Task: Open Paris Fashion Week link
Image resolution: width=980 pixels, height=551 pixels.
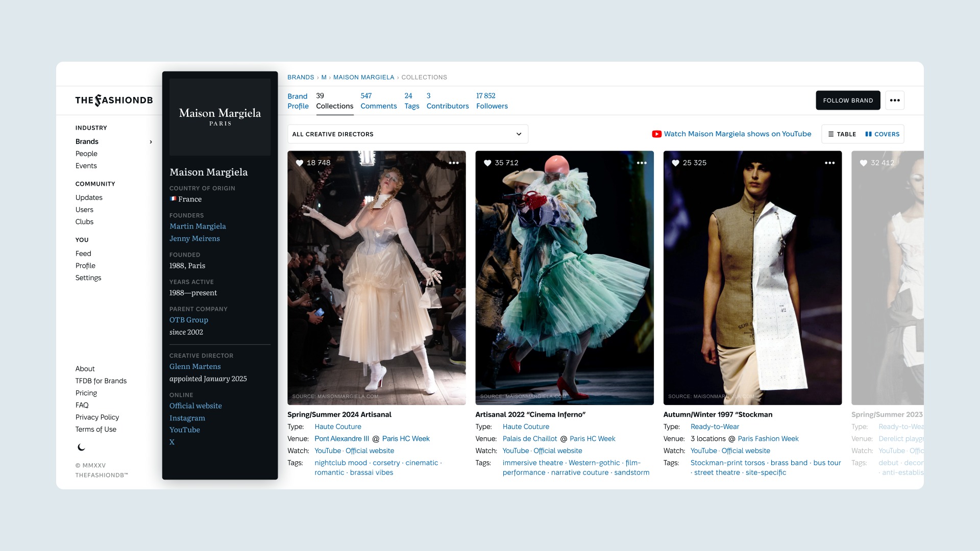Action: (768, 439)
